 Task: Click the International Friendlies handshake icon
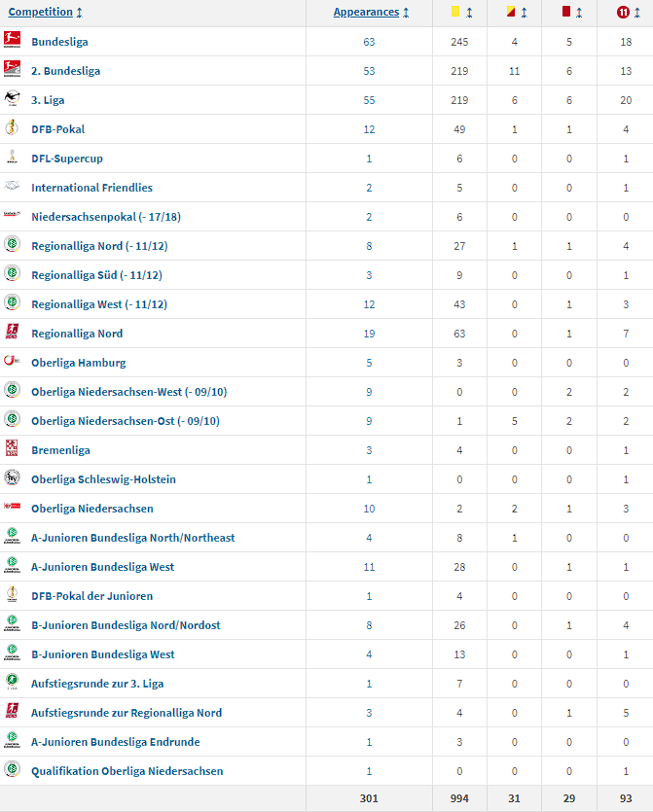click(x=12, y=186)
